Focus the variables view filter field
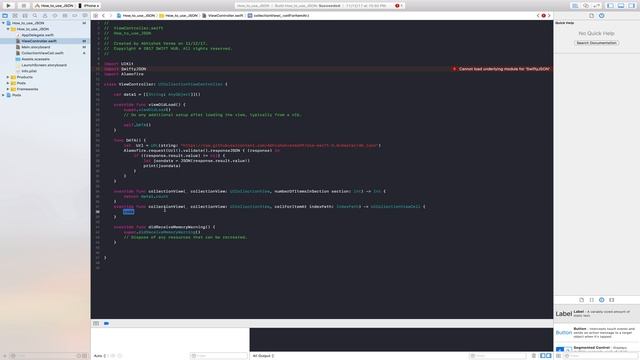This screenshot has height=360, width=640. 218,356
